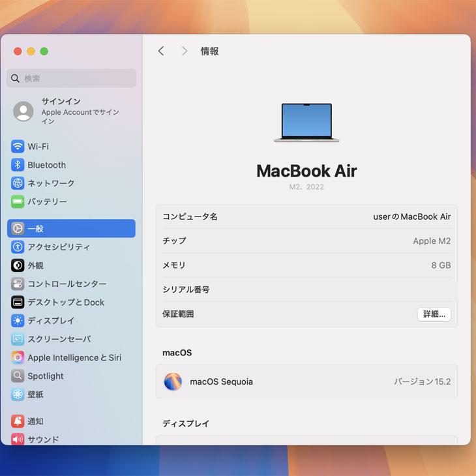Click the computer name userのMacBook Air
The image size is (476, 476).
411,216
